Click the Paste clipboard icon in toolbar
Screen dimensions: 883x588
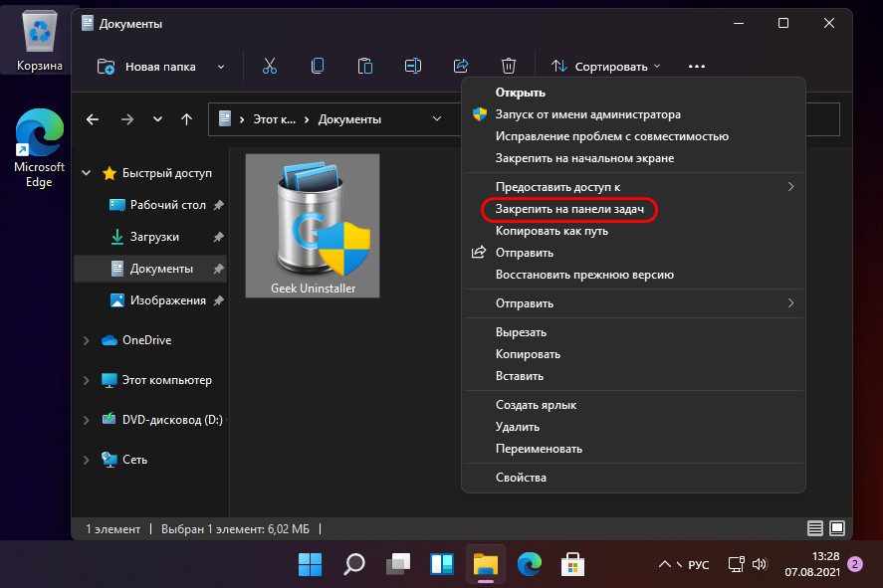[365, 67]
